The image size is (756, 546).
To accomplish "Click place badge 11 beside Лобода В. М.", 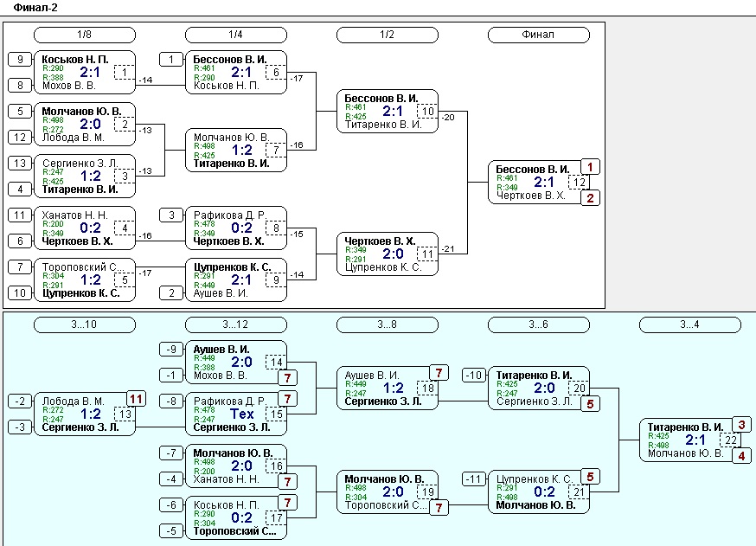I will tap(136, 399).
